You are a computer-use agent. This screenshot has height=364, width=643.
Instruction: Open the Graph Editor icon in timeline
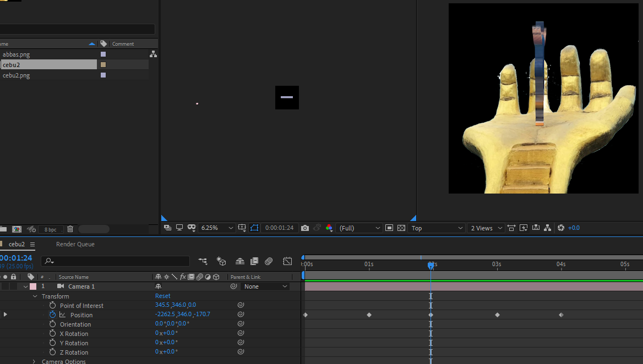coord(287,261)
